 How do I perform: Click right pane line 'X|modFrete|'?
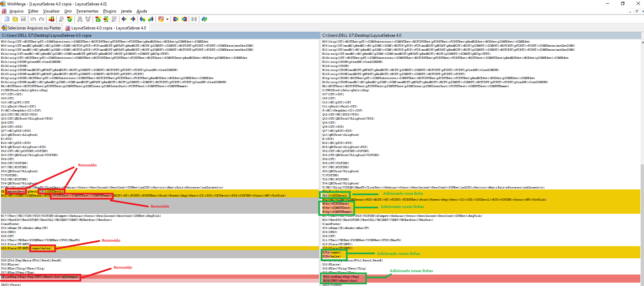pyautogui.click(x=331, y=224)
